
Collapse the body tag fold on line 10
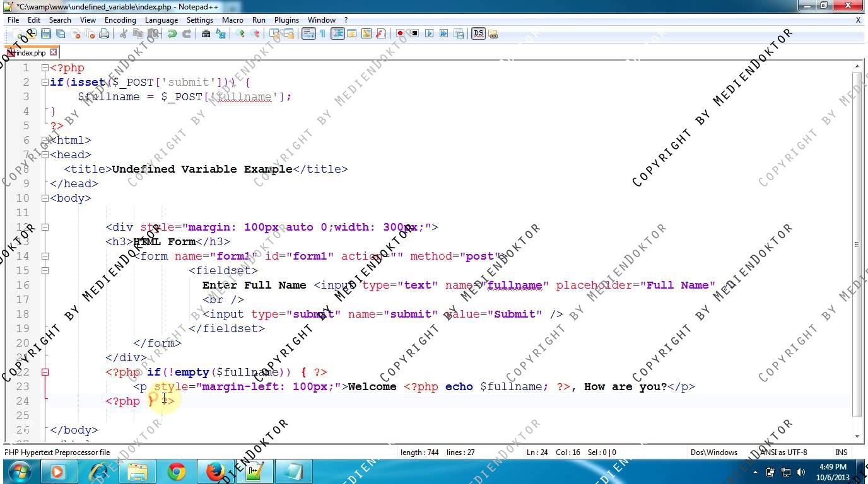(45, 198)
